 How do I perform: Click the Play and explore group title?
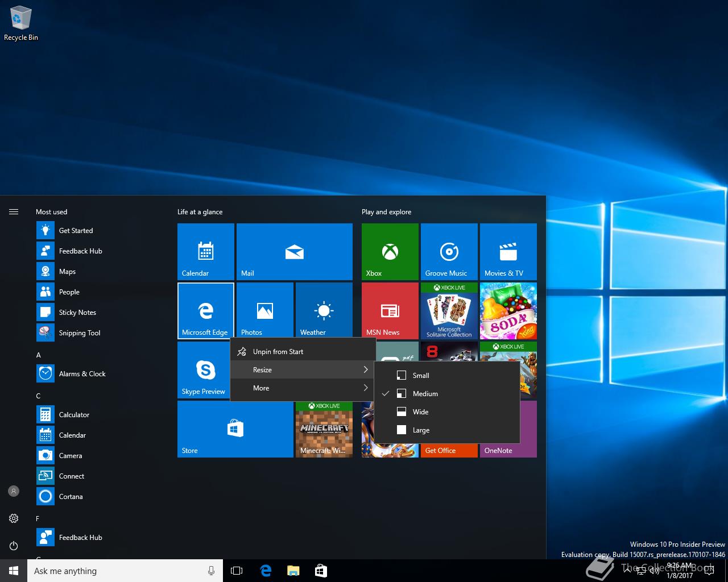click(x=387, y=212)
